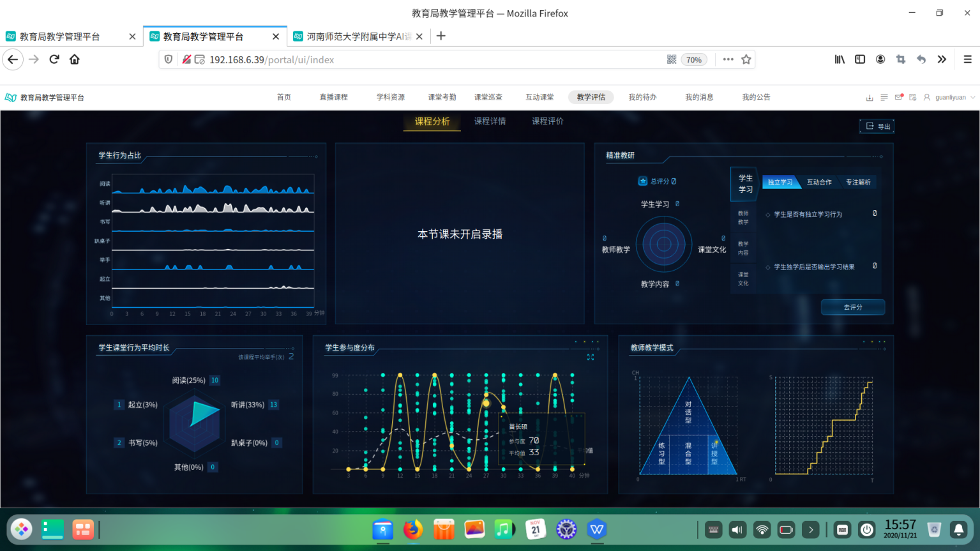Expand the Firefox toolbar overflow chevron
The height and width of the screenshot is (551, 980).
click(x=942, y=59)
